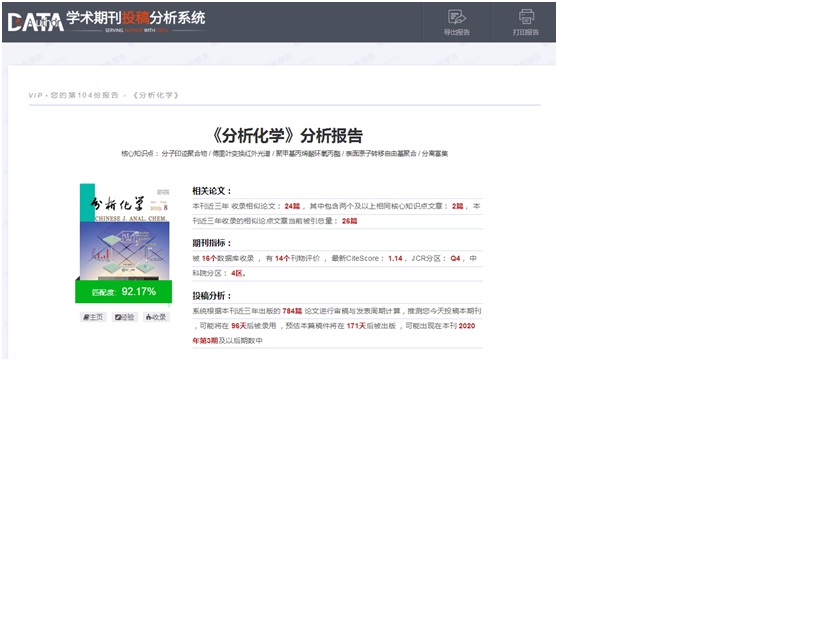840x630 pixels.
Task: Click the 学术期刊投稿分析系统 header title
Action: [x=136, y=18]
